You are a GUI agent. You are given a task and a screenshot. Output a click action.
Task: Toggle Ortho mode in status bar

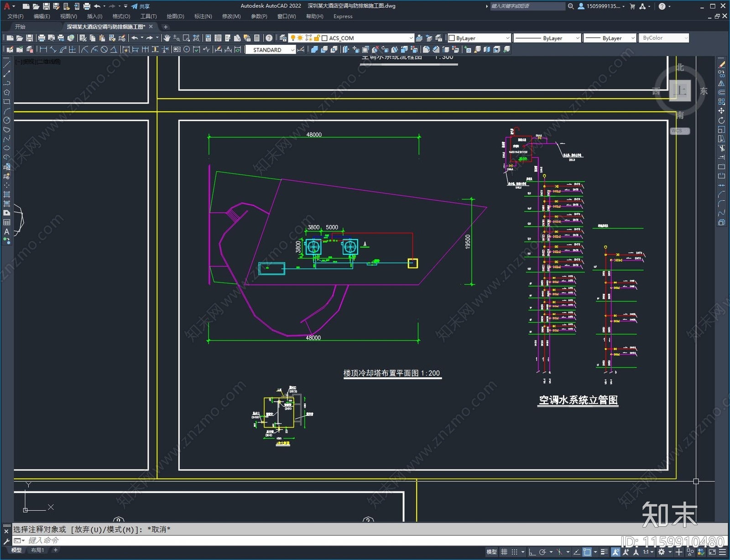pos(532,552)
